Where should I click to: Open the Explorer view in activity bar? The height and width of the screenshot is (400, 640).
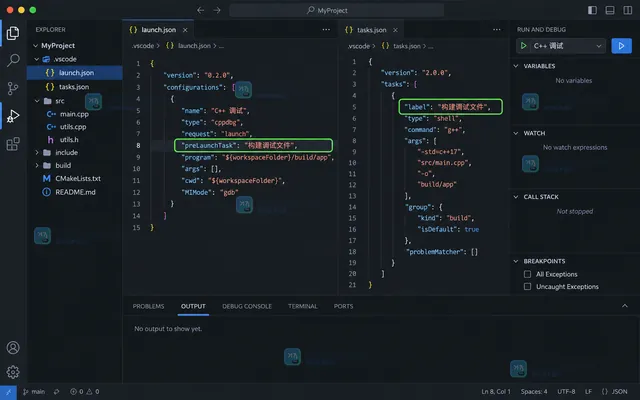coord(13,33)
